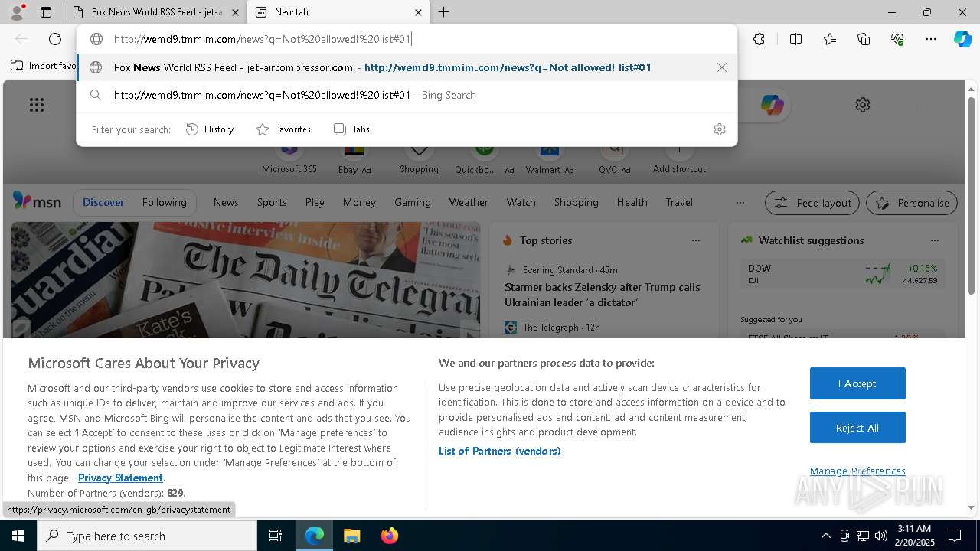
Task: Open Browser essentials heart icon
Action: click(x=897, y=39)
